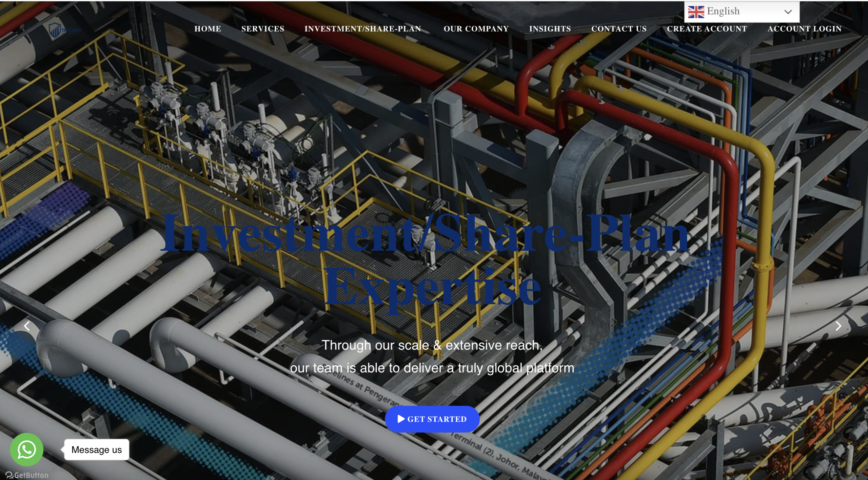The width and height of the screenshot is (868, 480).
Task: Click the Truecrest shield logo
Action: 55,31
